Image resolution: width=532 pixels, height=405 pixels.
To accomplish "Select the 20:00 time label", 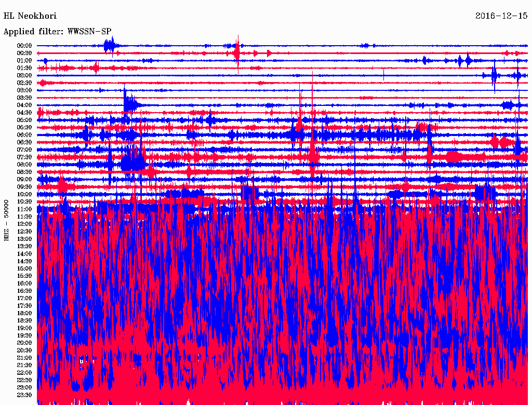I will click(x=24, y=343).
